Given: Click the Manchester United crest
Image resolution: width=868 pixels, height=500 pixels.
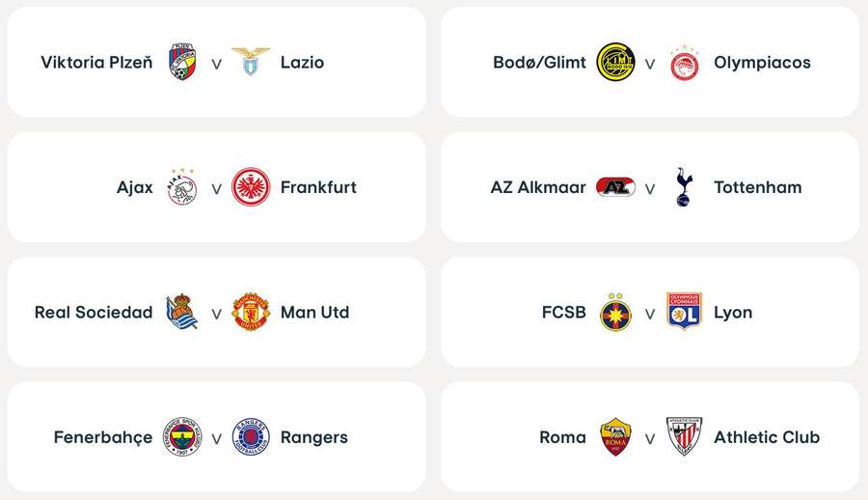Looking at the screenshot, I should 251,313.
